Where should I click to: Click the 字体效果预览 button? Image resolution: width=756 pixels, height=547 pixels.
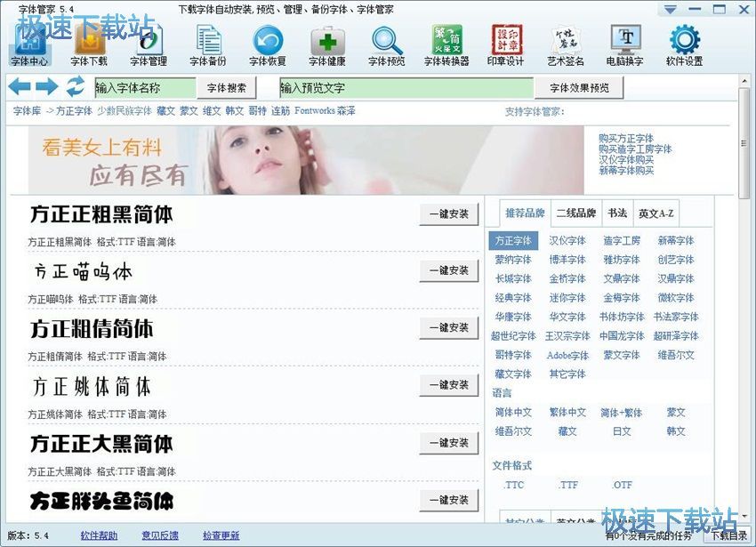[x=579, y=88]
